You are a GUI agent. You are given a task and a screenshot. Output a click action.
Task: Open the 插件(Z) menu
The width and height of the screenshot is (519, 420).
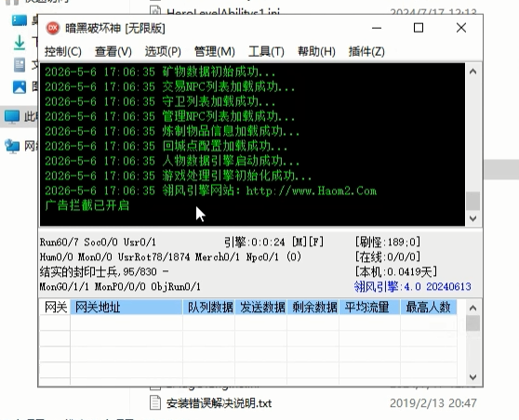pos(366,52)
